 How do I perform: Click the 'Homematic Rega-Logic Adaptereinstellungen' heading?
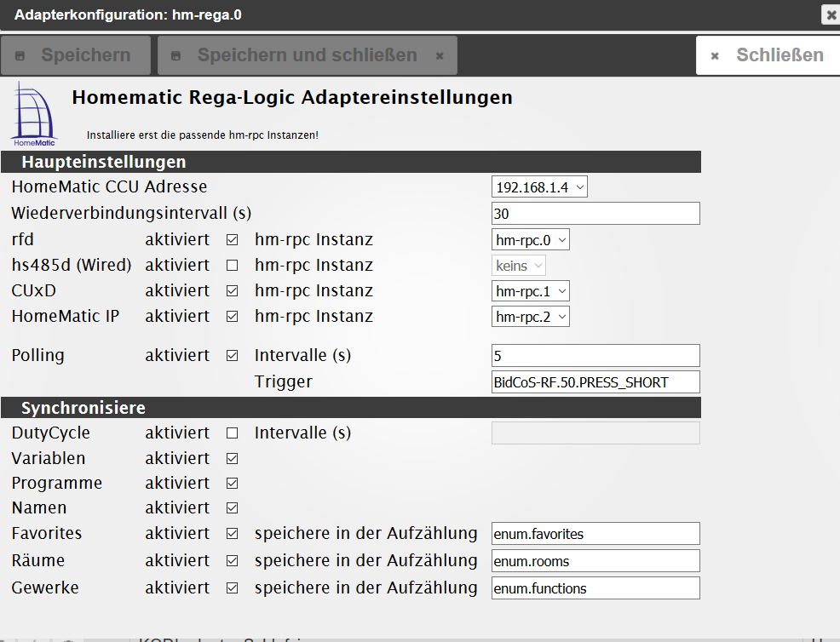click(292, 97)
